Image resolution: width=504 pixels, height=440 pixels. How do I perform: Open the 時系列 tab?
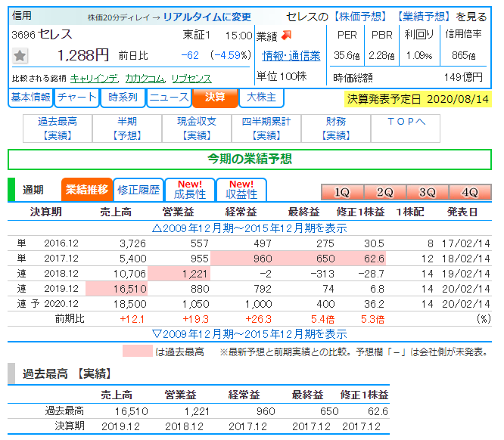pos(123,98)
